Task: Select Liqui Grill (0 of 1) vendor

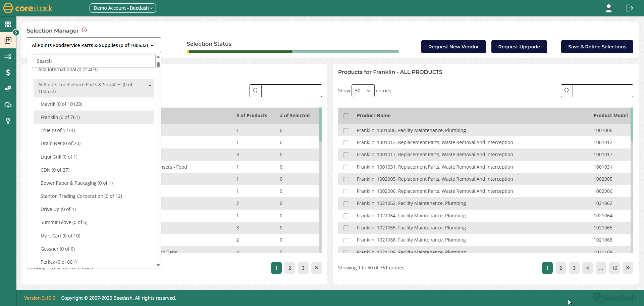Action: (x=94, y=157)
